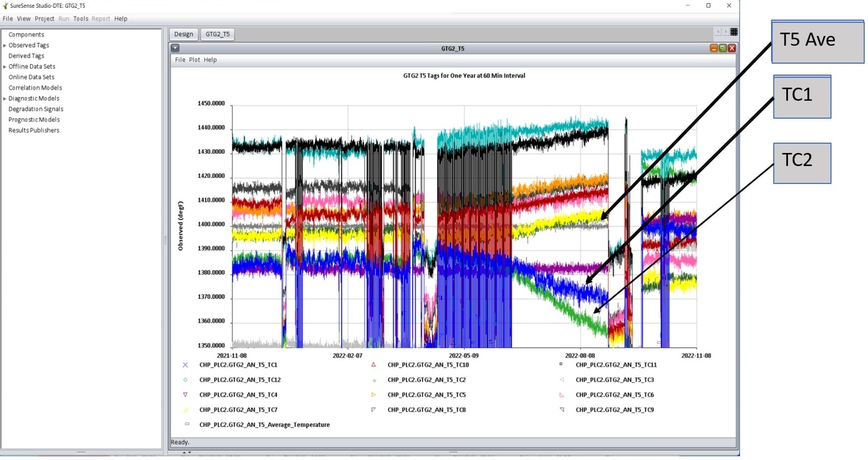Viewport: 868px width, 460px height.
Task: Click the TC2 legend green circle marker
Action: tap(374, 381)
